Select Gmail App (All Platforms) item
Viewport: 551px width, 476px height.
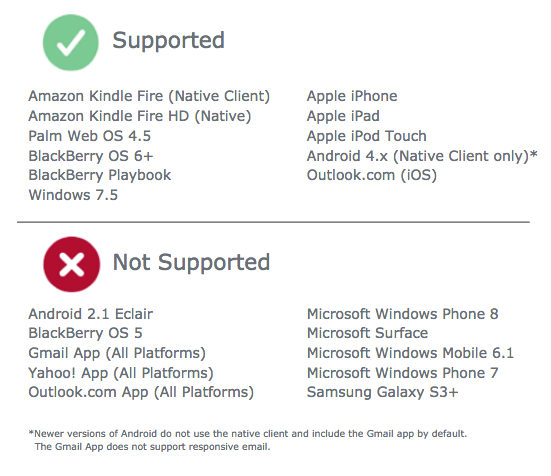point(117,353)
